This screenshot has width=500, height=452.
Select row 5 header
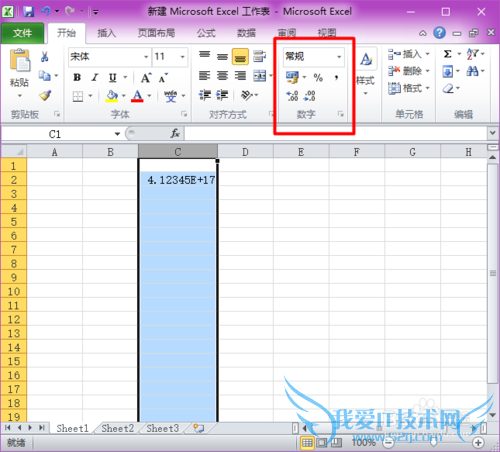coord(14,222)
